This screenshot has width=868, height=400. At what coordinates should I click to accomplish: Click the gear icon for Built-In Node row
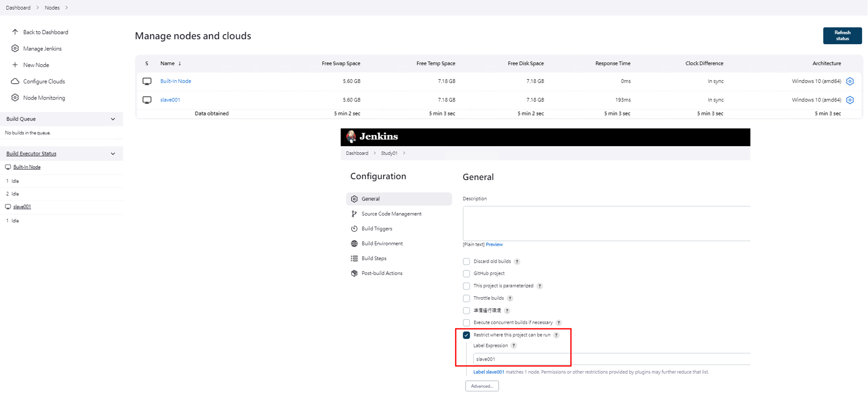click(x=850, y=81)
